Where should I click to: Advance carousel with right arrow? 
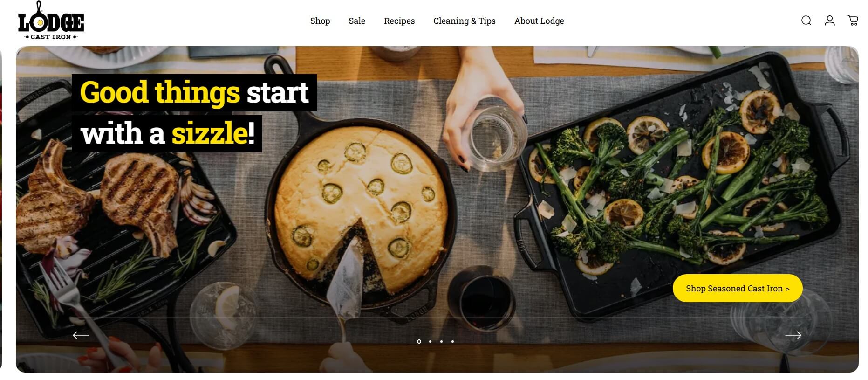click(793, 335)
